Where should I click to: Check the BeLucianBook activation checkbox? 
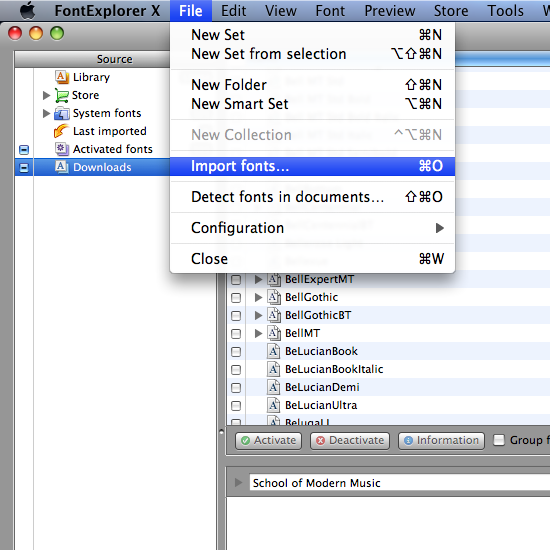click(x=236, y=351)
